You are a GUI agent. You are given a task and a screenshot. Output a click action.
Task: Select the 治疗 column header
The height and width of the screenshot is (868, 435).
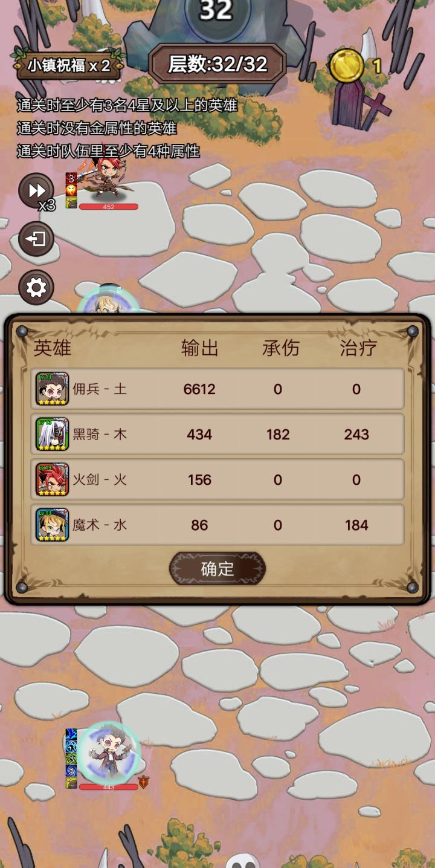pyautogui.click(x=358, y=348)
